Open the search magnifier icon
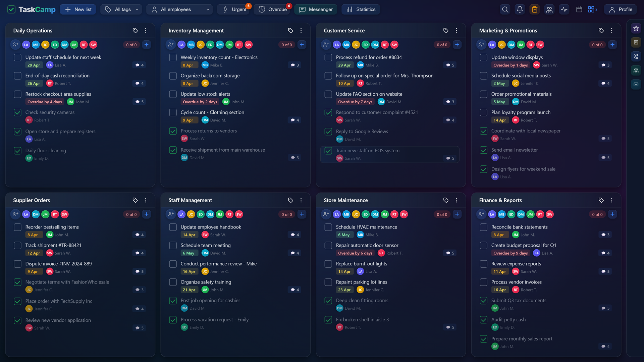 point(505,9)
